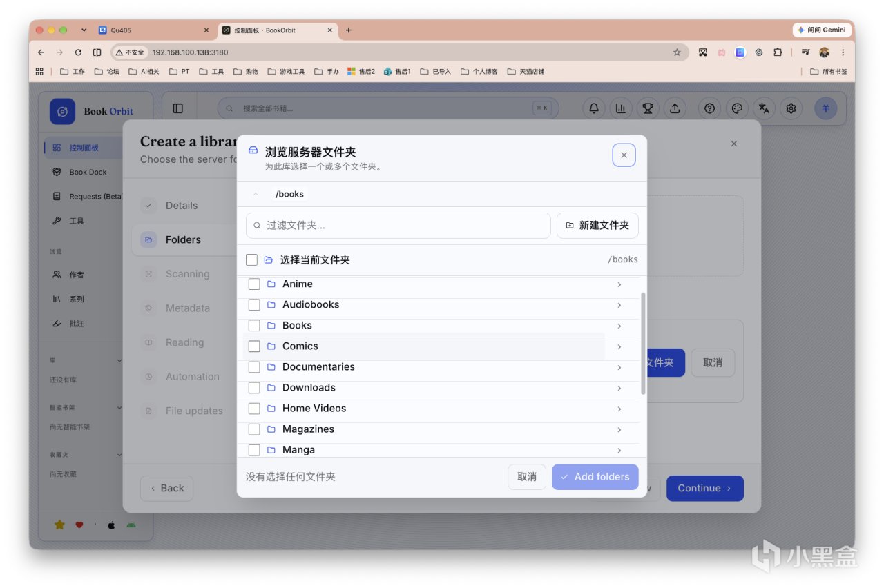The image size is (884, 588).
Task: Check the Audiobooks folder checkbox
Action: click(254, 305)
